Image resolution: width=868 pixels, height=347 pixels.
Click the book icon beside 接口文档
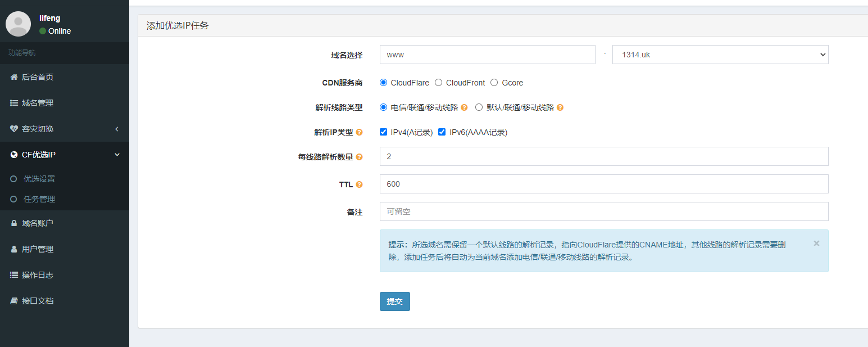pos(14,301)
